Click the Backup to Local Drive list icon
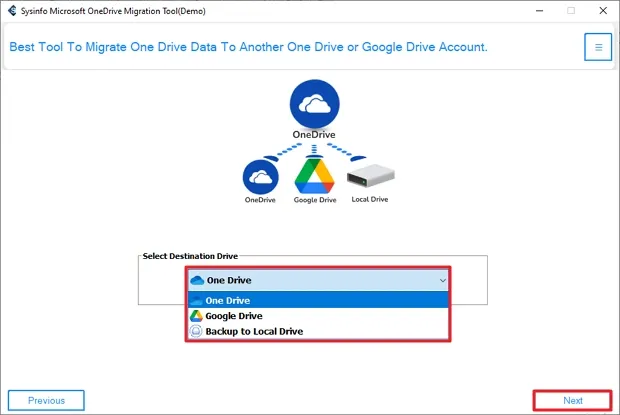The height and width of the screenshot is (415, 620). point(196,331)
